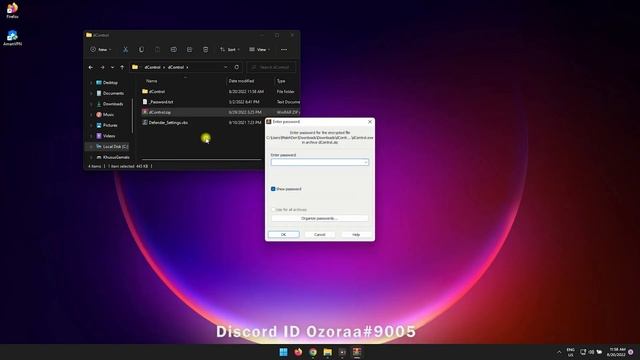Open the Windows Start button
This screenshot has width=640, height=360.
(283, 352)
